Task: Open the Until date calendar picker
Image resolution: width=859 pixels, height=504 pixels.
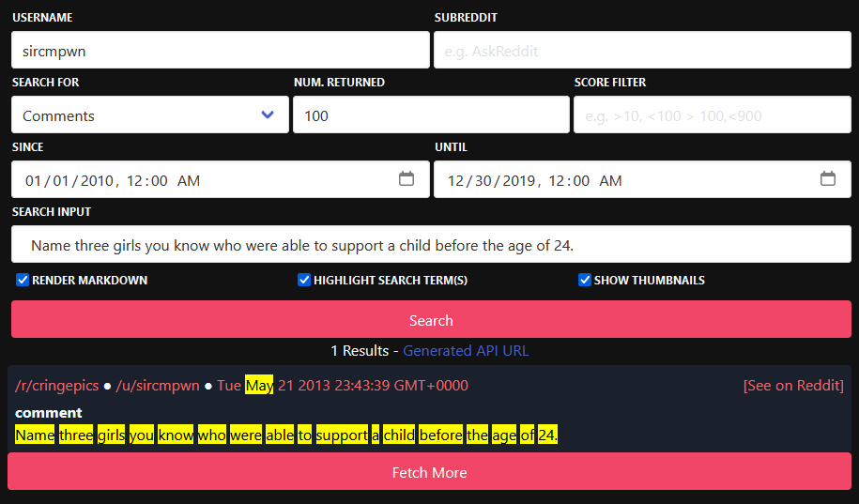Action: tap(828, 178)
